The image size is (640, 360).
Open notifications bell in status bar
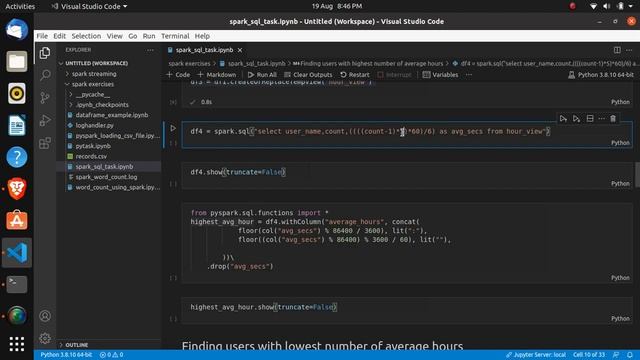[630, 355]
